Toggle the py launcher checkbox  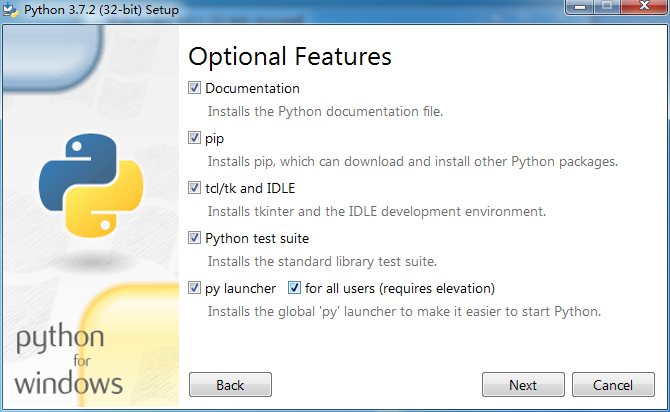(x=194, y=288)
